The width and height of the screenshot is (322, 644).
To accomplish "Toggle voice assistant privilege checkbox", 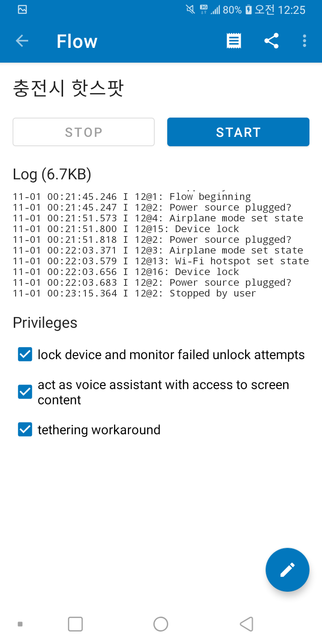I will 25,392.
